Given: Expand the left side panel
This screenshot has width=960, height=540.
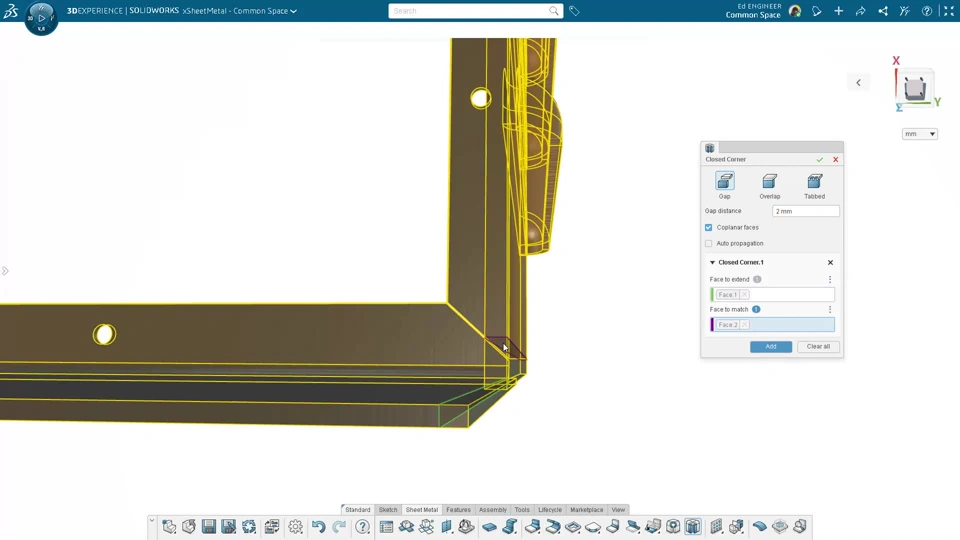Looking at the screenshot, I should point(5,271).
